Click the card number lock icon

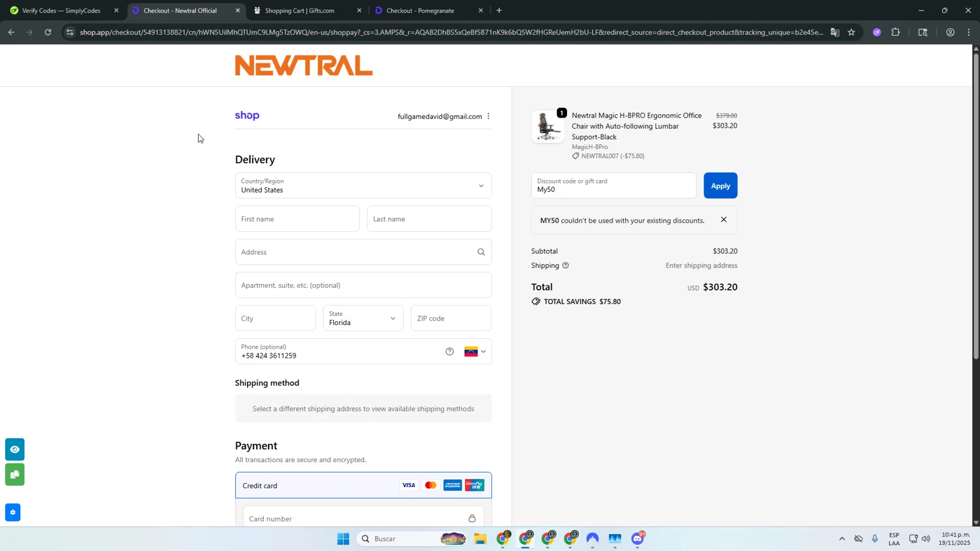[x=472, y=518]
